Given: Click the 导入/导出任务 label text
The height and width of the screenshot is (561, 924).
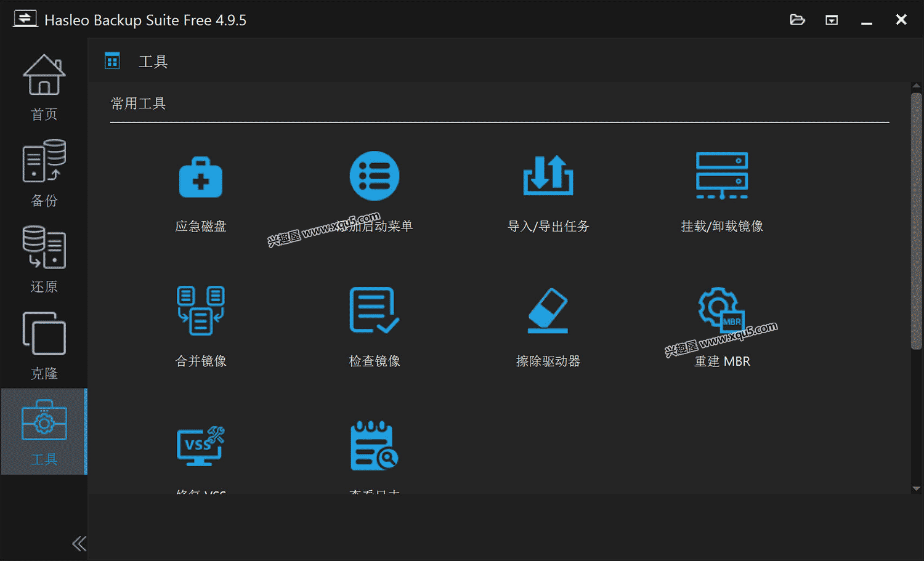Looking at the screenshot, I should tap(548, 226).
